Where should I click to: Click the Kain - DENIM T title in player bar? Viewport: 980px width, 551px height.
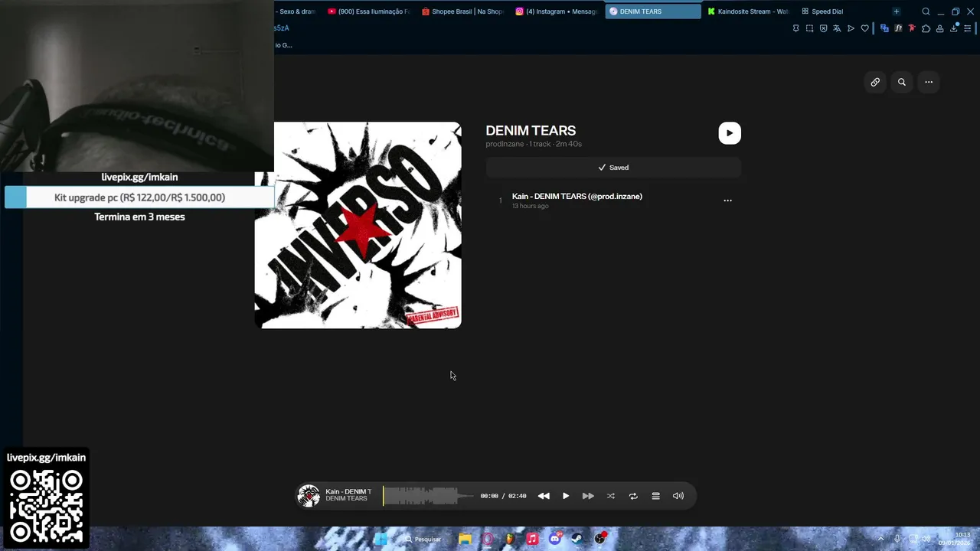(x=348, y=491)
